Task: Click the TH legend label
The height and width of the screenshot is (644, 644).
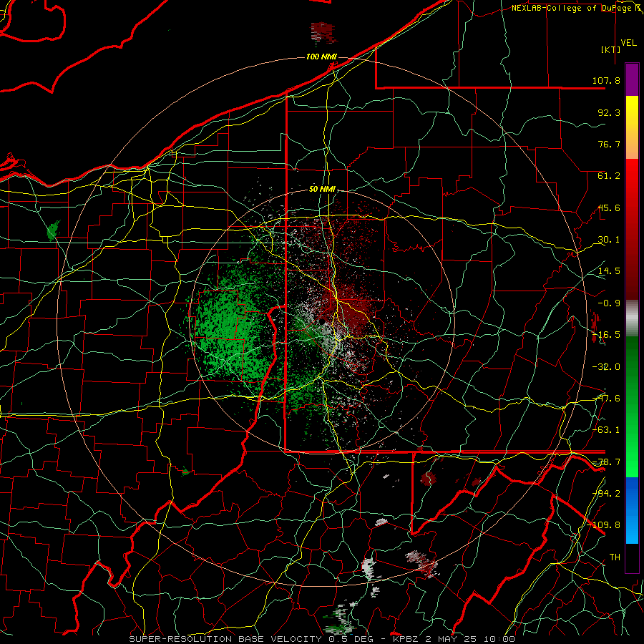Action: tap(615, 557)
